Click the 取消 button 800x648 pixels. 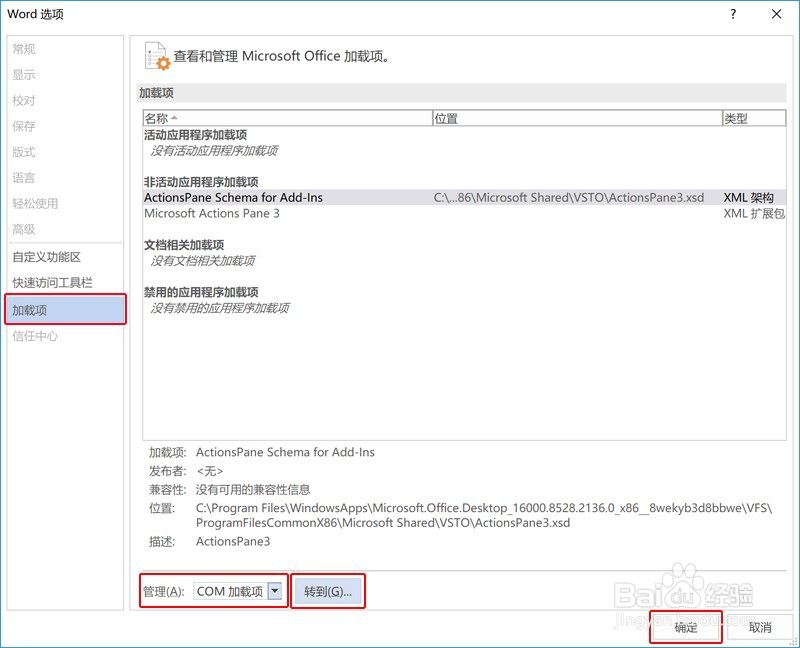(x=760, y=627)
